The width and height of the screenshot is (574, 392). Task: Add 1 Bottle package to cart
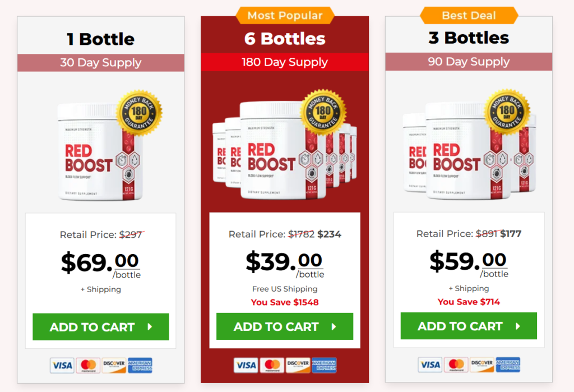point(101,327)
